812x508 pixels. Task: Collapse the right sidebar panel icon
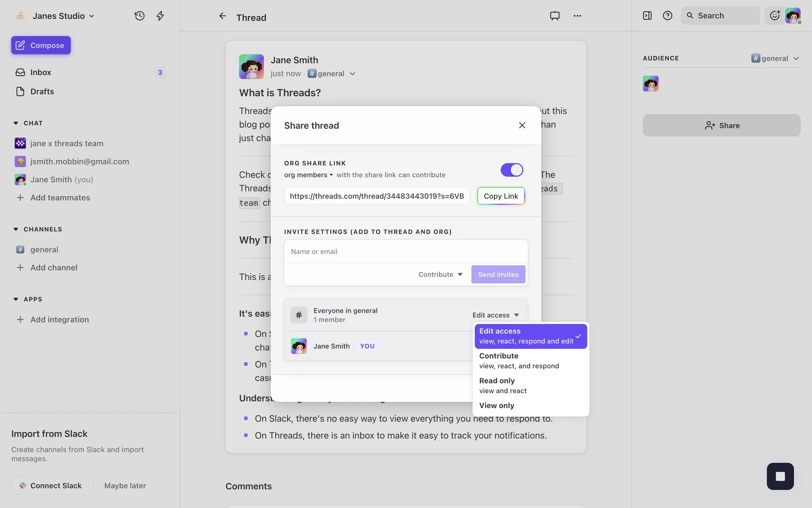[647, 16]
